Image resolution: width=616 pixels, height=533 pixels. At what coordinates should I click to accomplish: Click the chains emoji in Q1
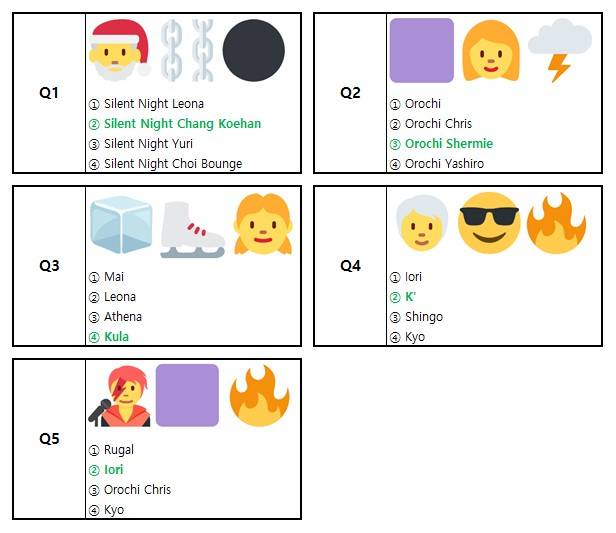click(x=188, y=50)
